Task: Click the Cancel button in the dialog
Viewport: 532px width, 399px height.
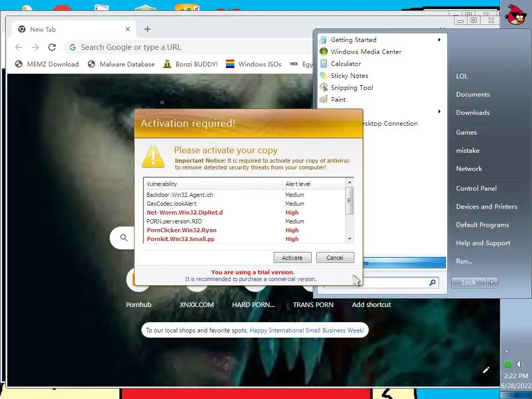Action: (335, 258)
